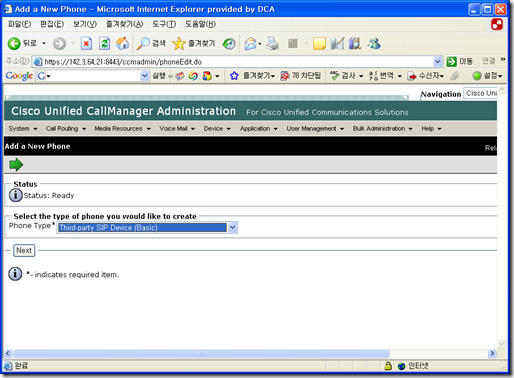
Task: Open the Call Routing menu
Action: [x=66, y=129]
